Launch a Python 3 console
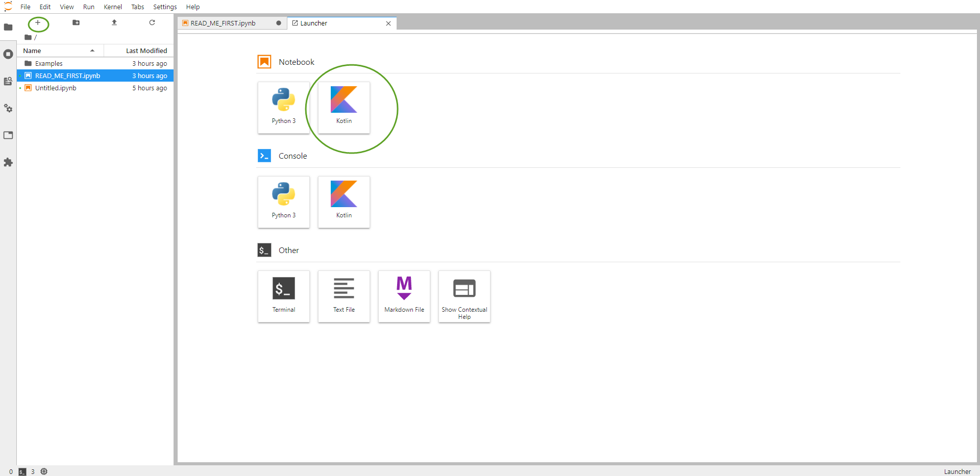The image size is (980, 476). point(283,202)
